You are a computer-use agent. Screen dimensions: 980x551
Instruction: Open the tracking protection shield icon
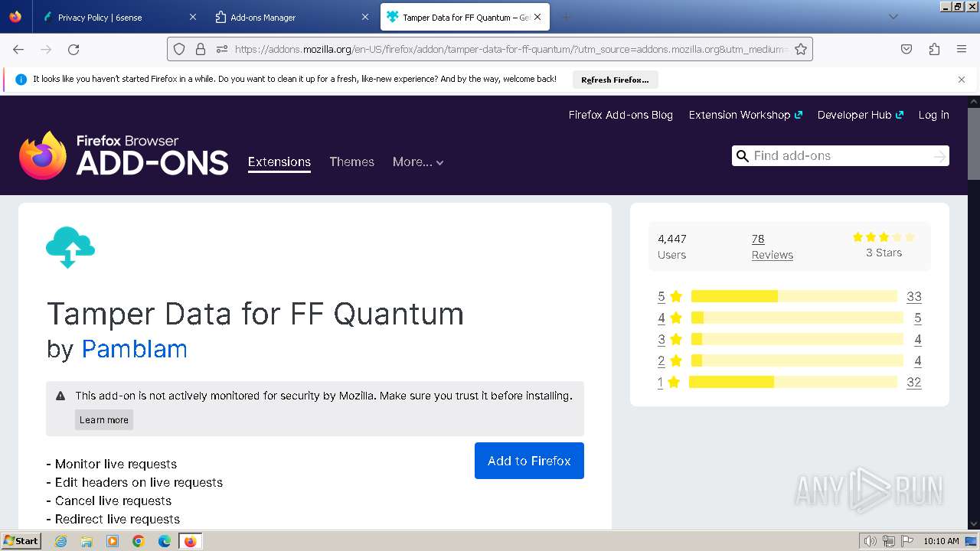point(179,49)
